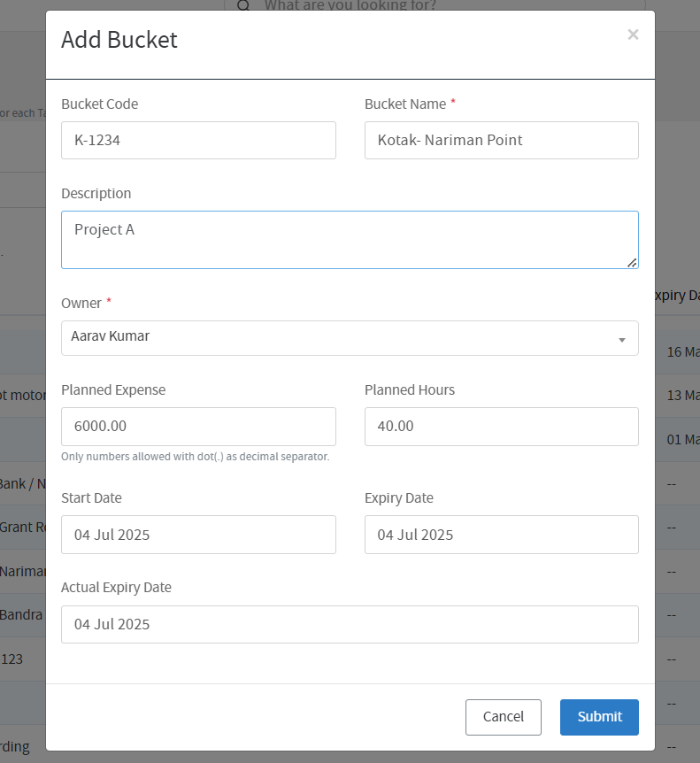The width and height of the screenshot is (700, 763).
Task: Open the Start Date picker field
Action: pyautogui.click(x=198, y=535)
